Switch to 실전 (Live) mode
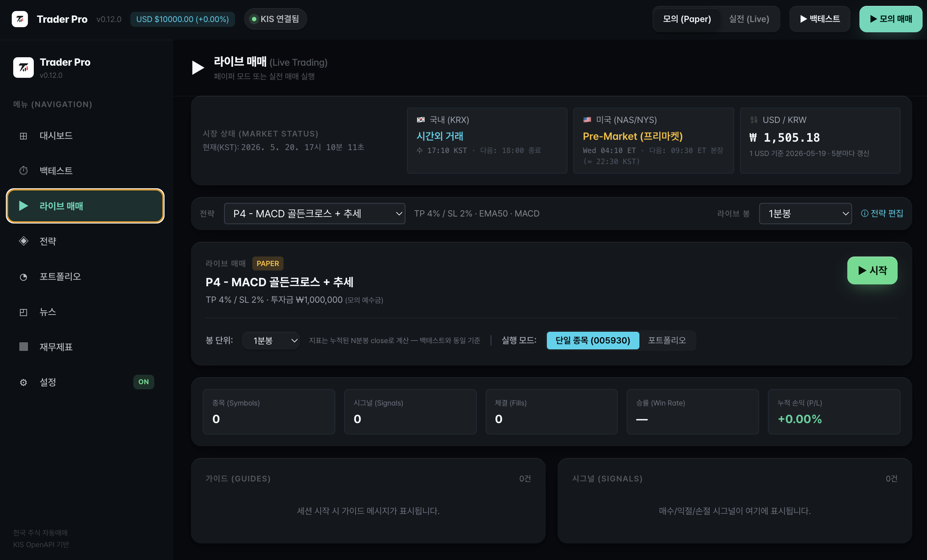Viewport: 927px width, 560px height. click(749, 19)
